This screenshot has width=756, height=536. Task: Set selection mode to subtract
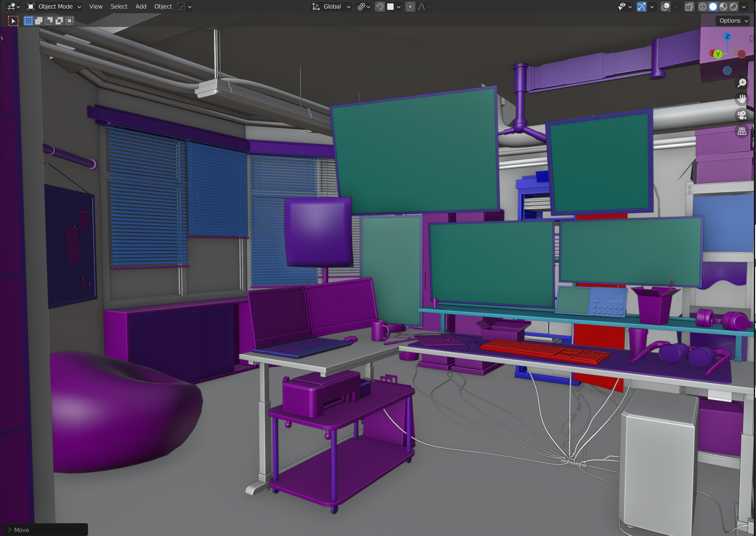[49, 21]
